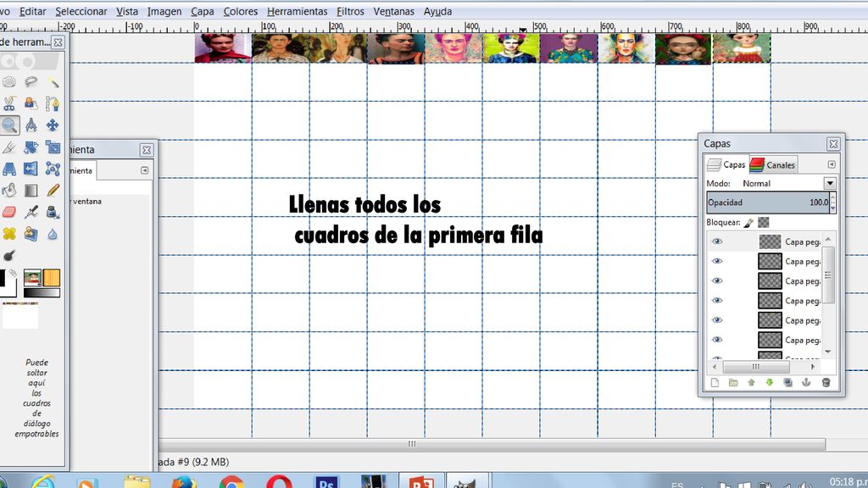868x488 pixels.
Task: Select the Move tool
Action: pyautogui.click(x=53, y=125)
